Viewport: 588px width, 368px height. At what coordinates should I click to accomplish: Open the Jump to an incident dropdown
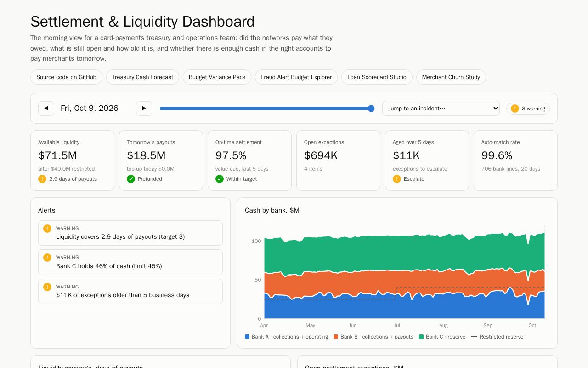(441, 109)
